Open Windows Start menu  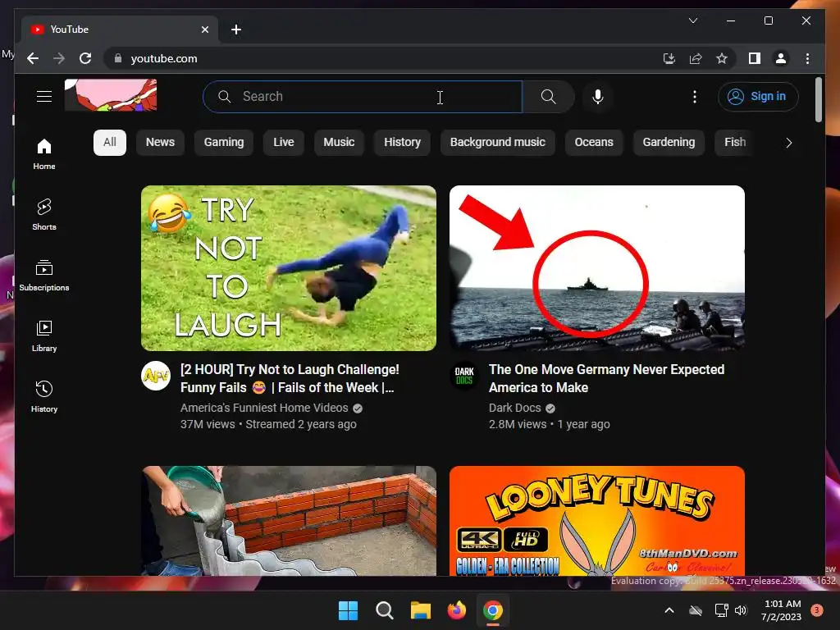pos(348,610)
